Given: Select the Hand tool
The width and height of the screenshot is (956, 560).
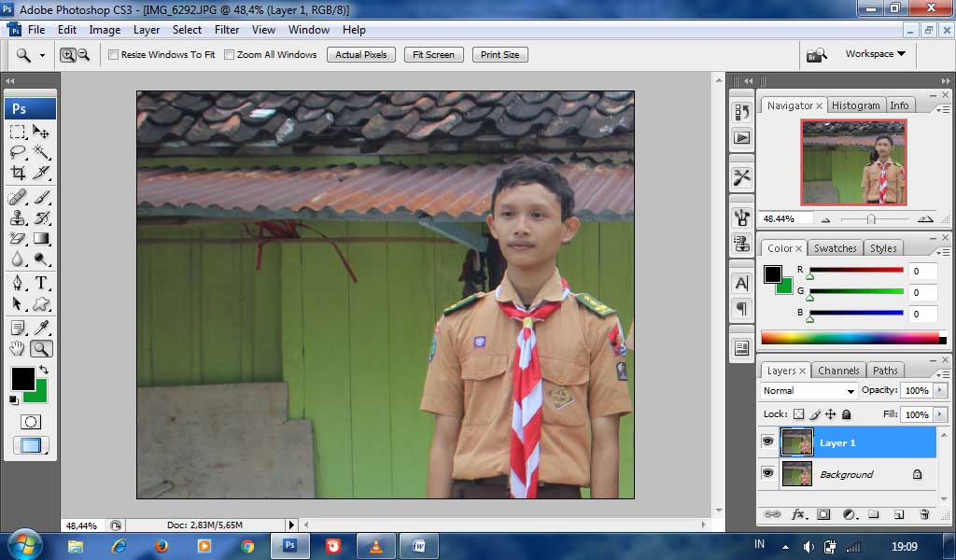Looking at the screenshot, I should click(17, 347).
